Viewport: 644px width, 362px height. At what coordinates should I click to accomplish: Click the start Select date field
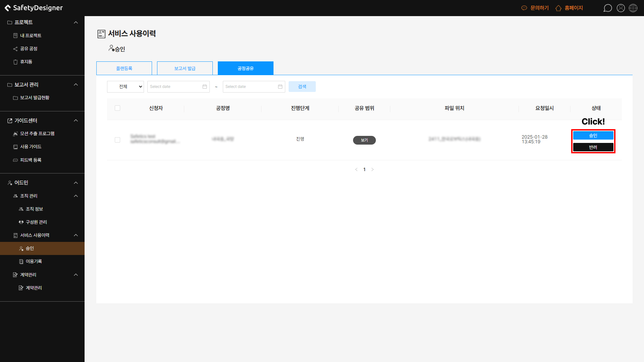(x=178, y=87)
